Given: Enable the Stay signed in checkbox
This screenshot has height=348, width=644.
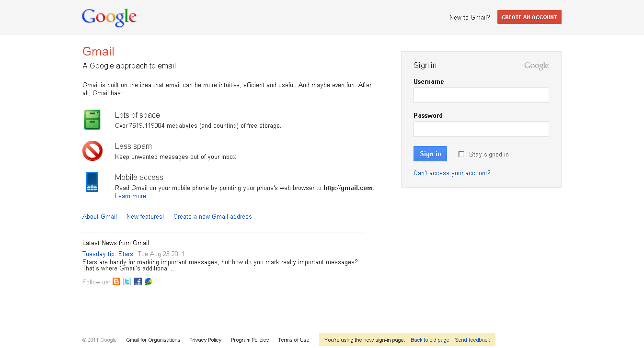Looking at the screenshot, I should click(461, 154).
